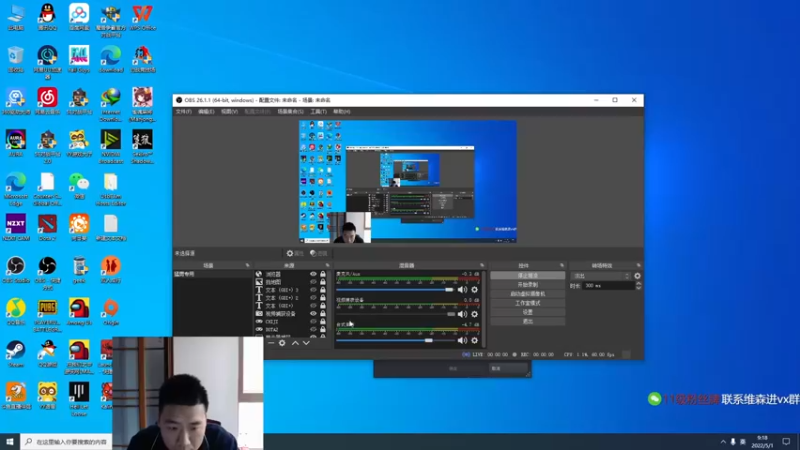800x450 pixels.
Task: Click 退出 to exit OBS
Action: (x=528, y=321)
